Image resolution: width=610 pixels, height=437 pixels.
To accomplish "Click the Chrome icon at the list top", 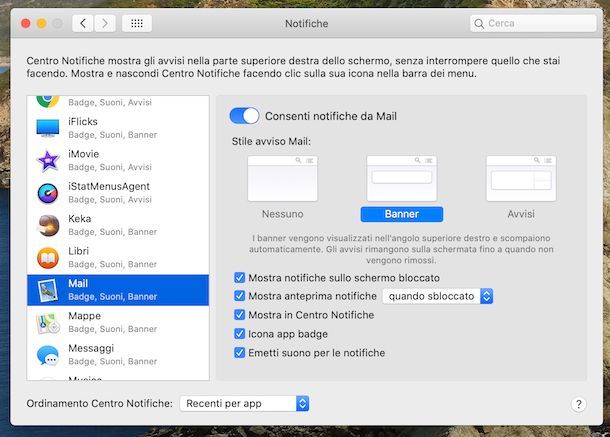I will pos(48,100).
